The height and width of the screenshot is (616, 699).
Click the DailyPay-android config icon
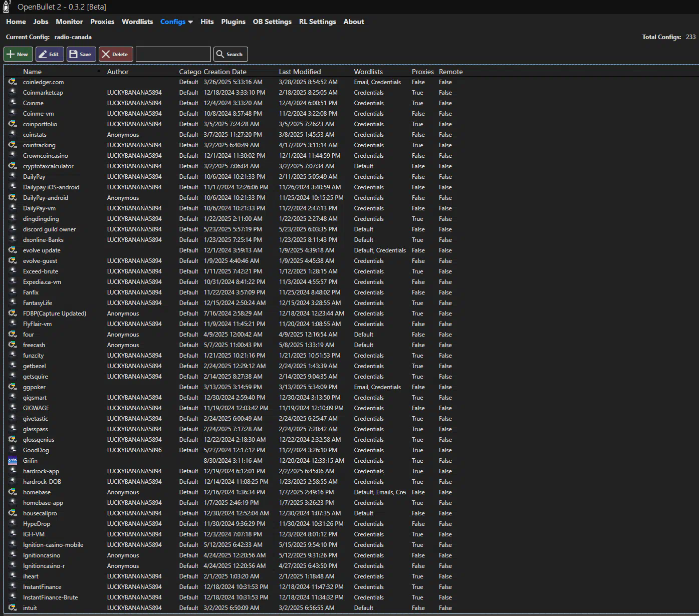13,197
